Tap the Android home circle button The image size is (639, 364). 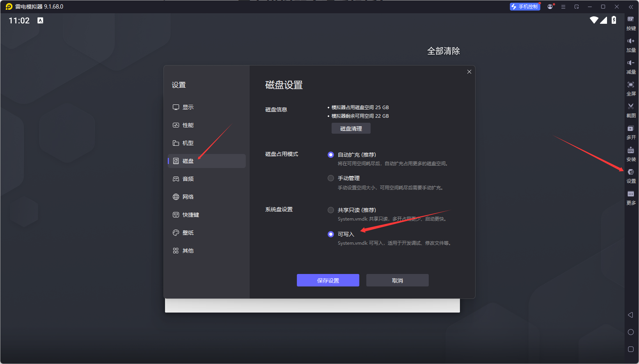[x=630, y=332]
